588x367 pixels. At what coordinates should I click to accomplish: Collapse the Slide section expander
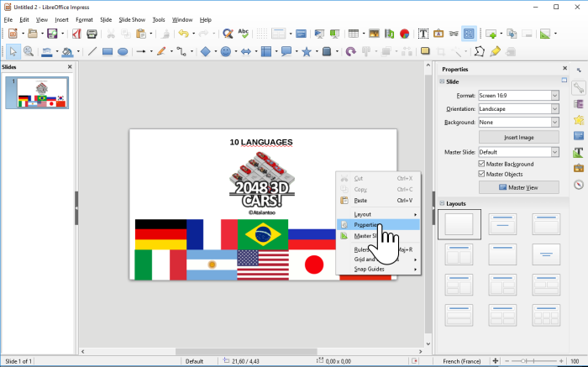[x=442, y=81]
